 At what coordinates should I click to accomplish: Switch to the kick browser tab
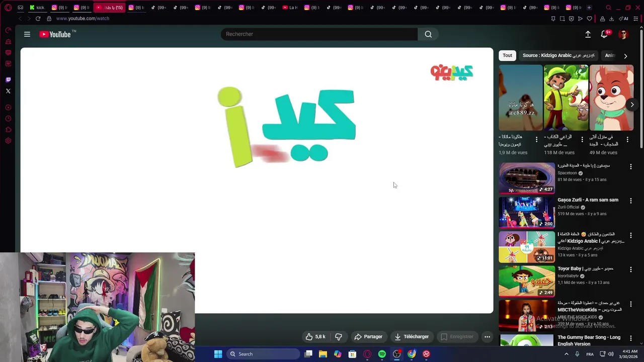coord(37,8)
